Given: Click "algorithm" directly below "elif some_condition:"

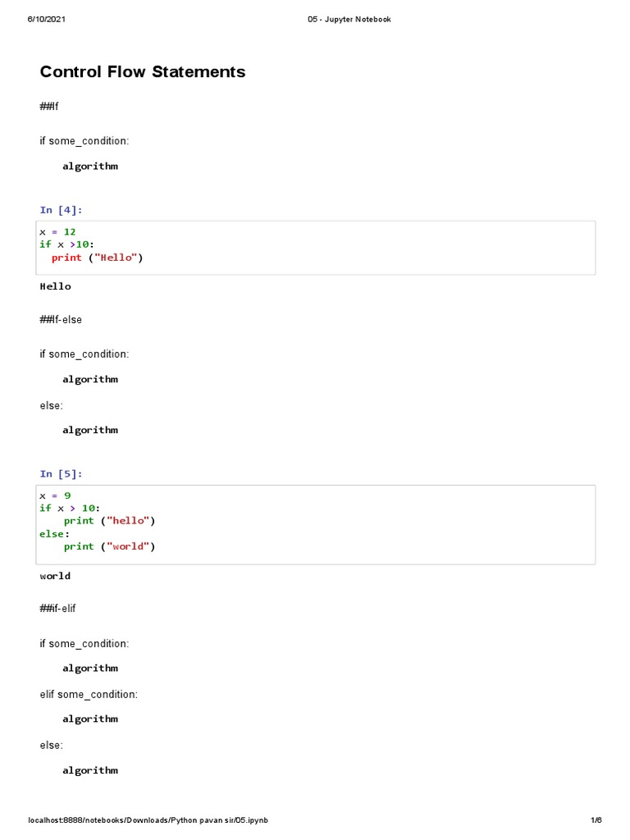Looking at the screenshot, I should [x=90, y=719].
